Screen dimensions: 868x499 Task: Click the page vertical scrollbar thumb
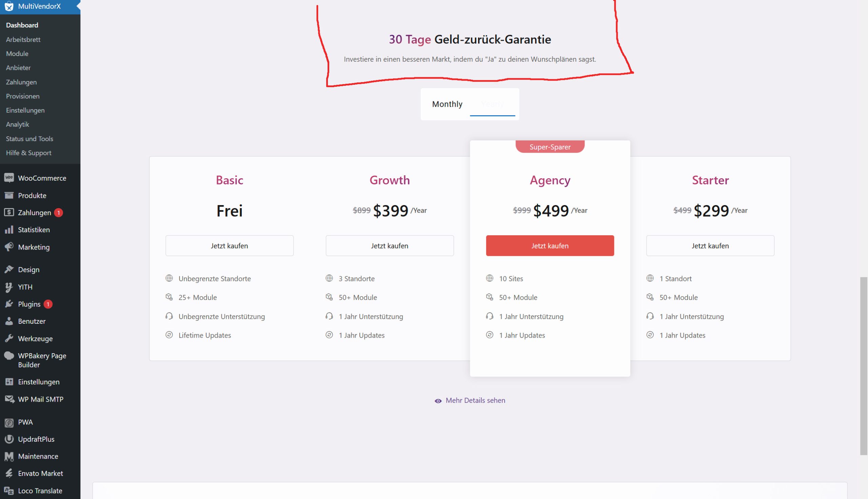pos(864,366)
